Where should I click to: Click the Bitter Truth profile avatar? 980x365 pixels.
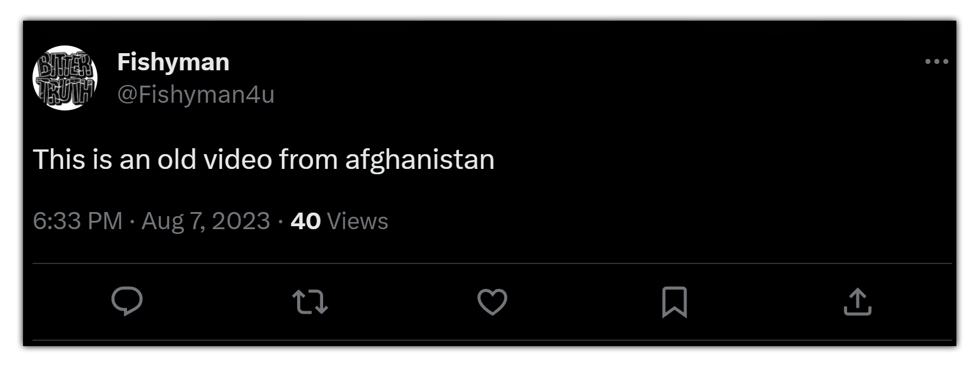pos(65,78)
